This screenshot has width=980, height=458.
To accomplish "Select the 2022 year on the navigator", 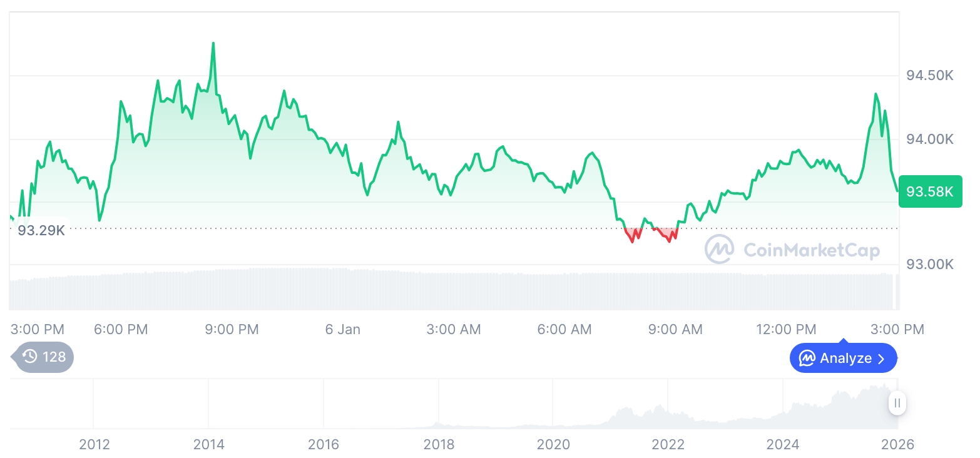I will (668, 445).
